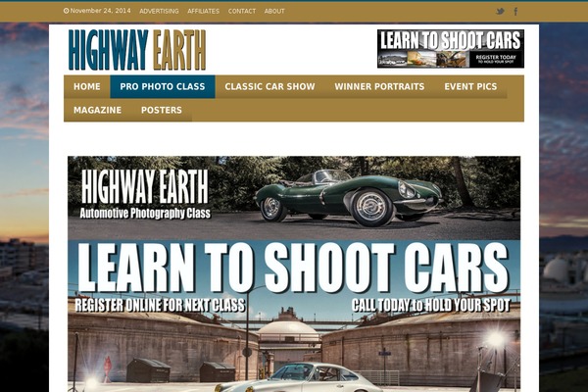Open the Advertising link
Screen dimensions: 588x392
pyautogui.click(x=159, y=11)
